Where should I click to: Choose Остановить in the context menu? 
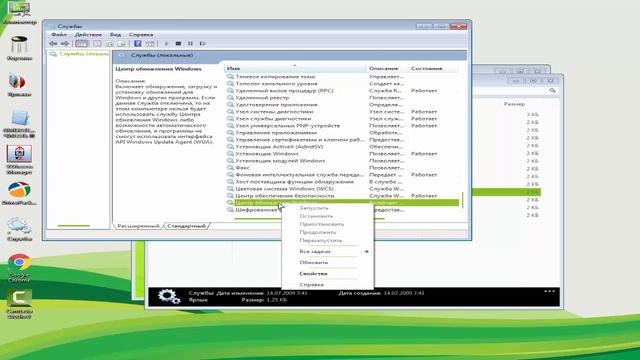tap(316, 216)
